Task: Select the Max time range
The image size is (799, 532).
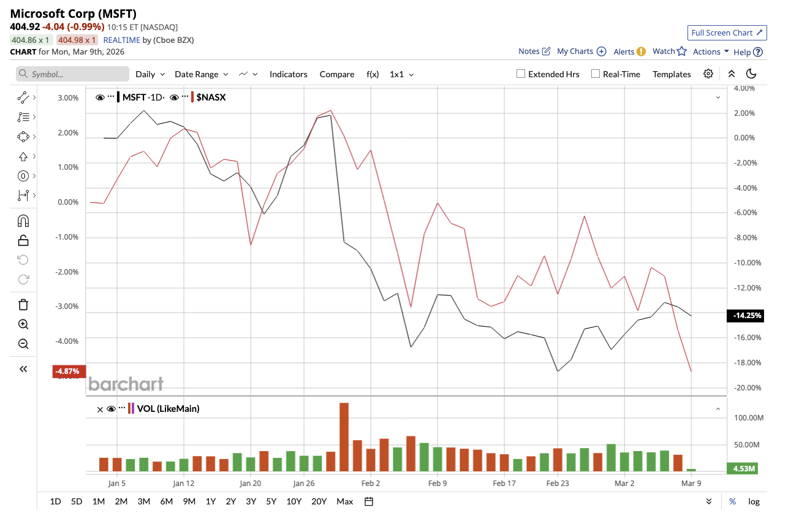Action: tap(345, 501)
